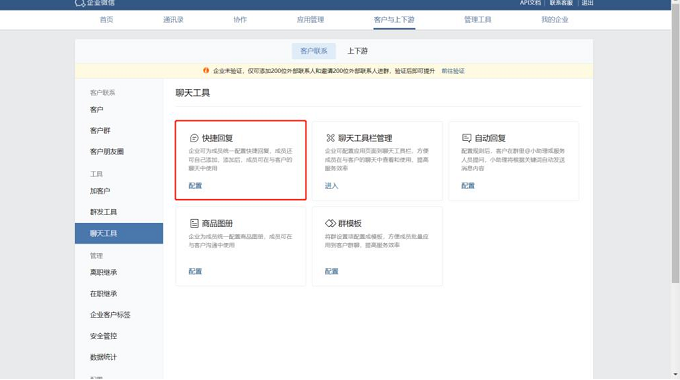Click the 商品图册 album icon
This screenshot has height=380, width=680.
[x=194, y=223]
